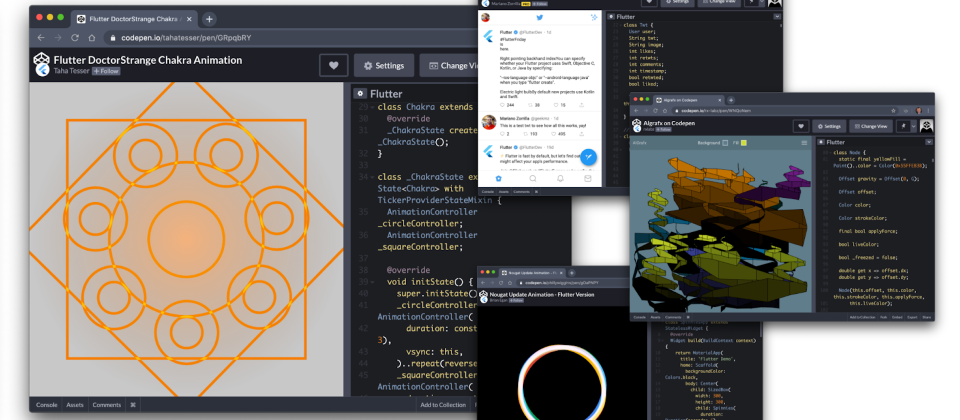Click the Twitter bird logo in the tweet app
The height and width of the screenshot is (420, 960).
(x=539, y=17)
